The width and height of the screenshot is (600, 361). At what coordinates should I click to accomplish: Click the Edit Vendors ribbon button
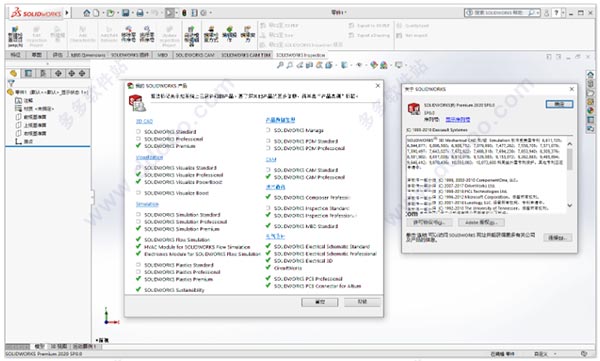point(248,34)
